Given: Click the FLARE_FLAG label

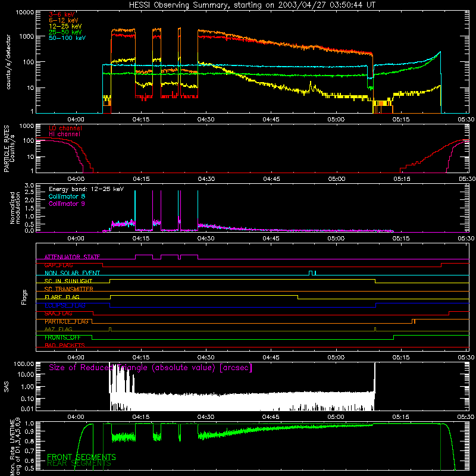Looking at the screenshot, I should pos(62,297).
